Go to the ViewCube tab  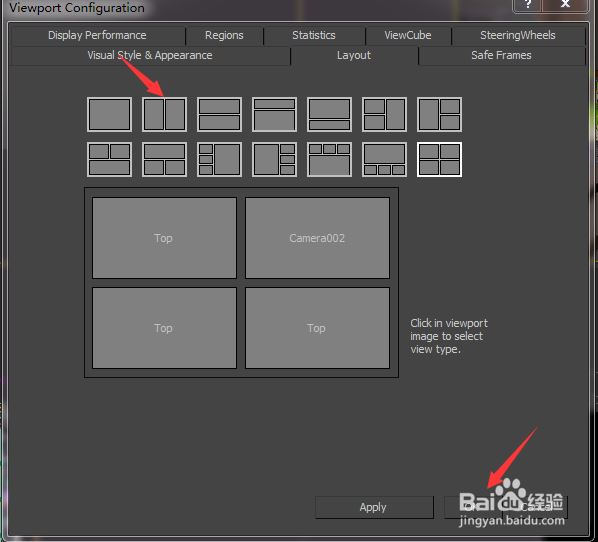click(x=408, y=35)
